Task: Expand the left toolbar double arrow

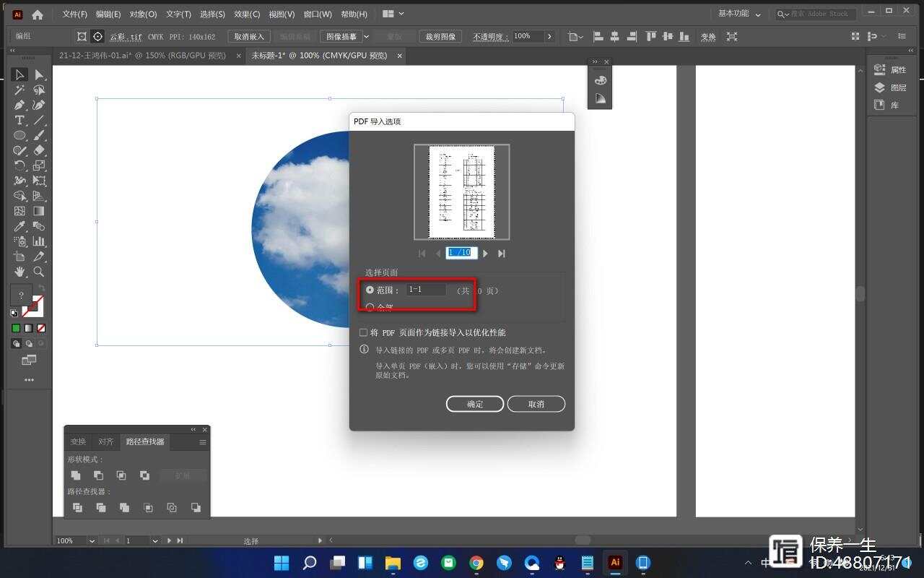Action: pos(13,51)
